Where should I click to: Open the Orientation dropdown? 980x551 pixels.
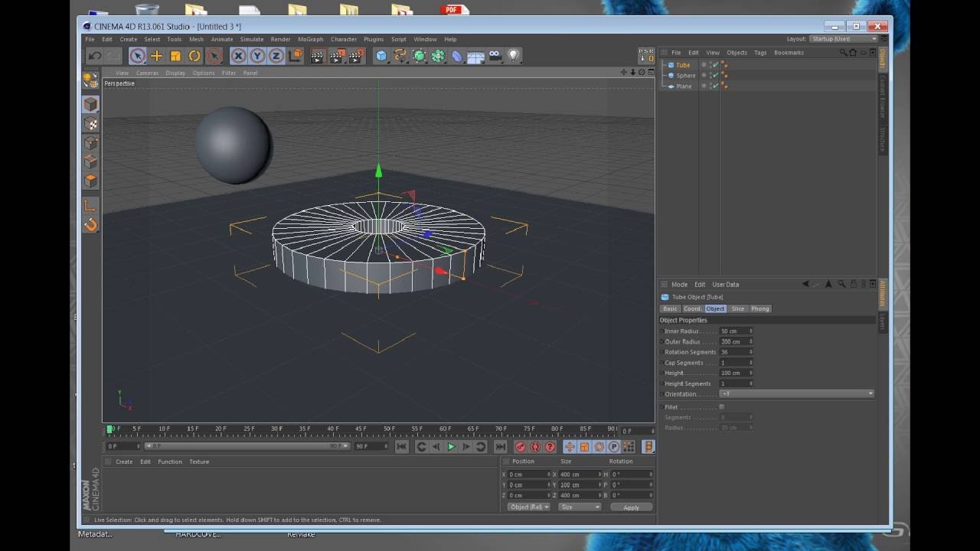(796, 393)
